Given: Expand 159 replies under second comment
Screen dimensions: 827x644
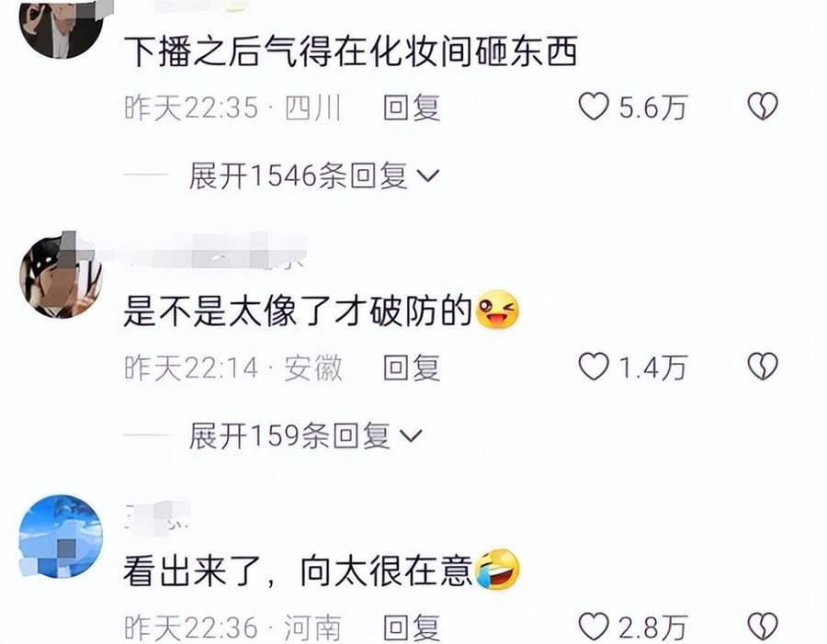Looking at the screenshot, I should pyautogui.click(x=305, y=435).
